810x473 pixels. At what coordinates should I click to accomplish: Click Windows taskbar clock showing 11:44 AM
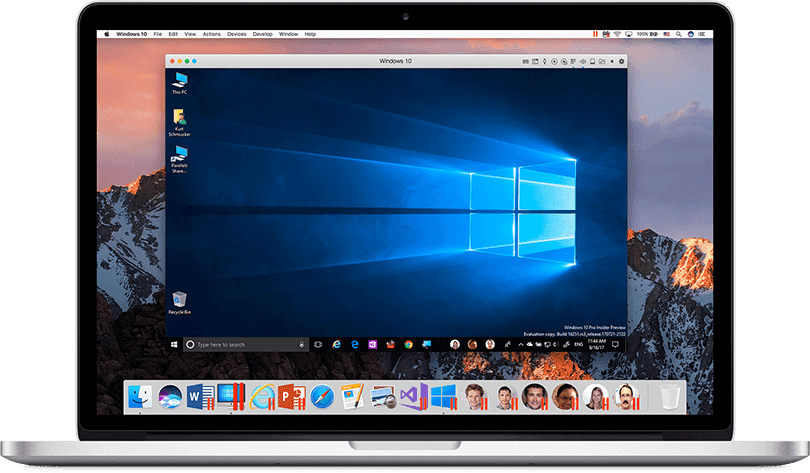597,344
